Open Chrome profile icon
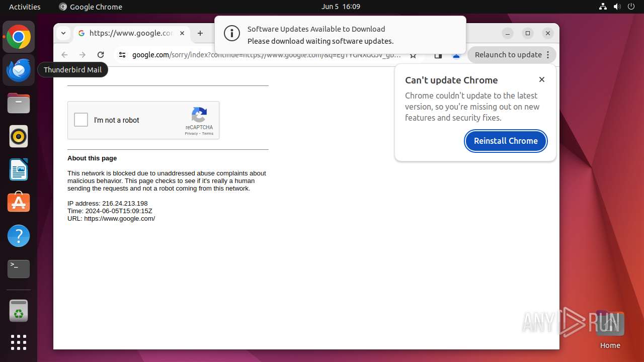 (x=456, y=55)
